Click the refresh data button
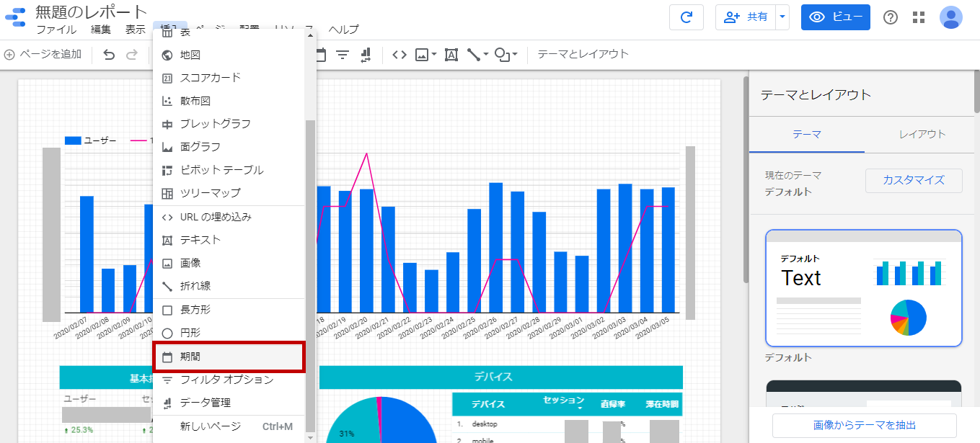 [687, 17]
